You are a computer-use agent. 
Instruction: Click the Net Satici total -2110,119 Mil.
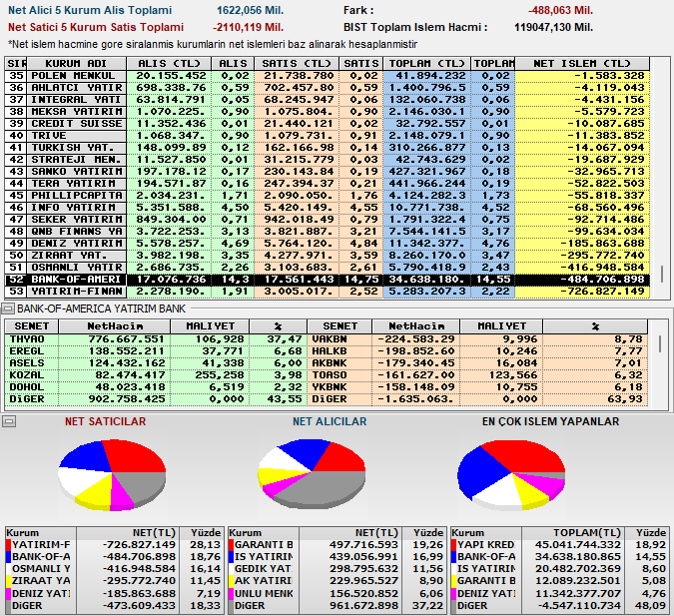tap(248, 28)
